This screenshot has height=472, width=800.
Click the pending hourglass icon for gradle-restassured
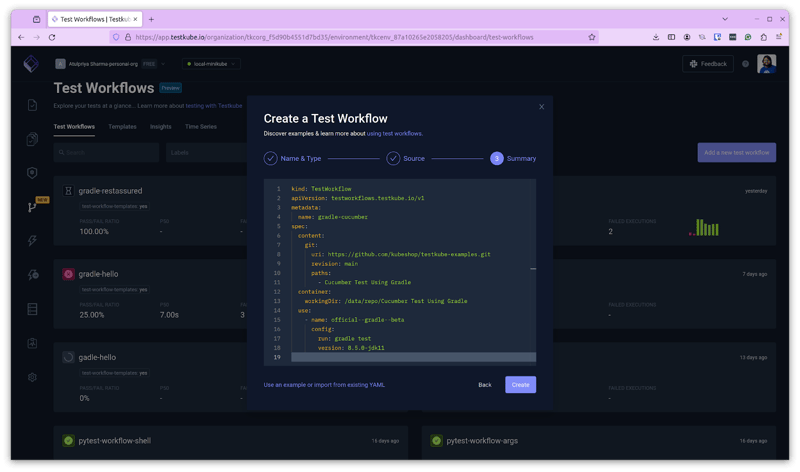point(68,191)
